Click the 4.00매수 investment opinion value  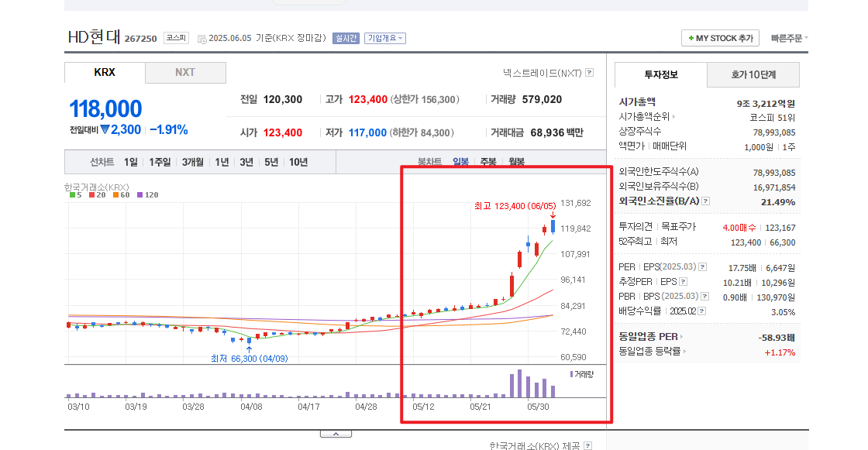pos(739,228)
